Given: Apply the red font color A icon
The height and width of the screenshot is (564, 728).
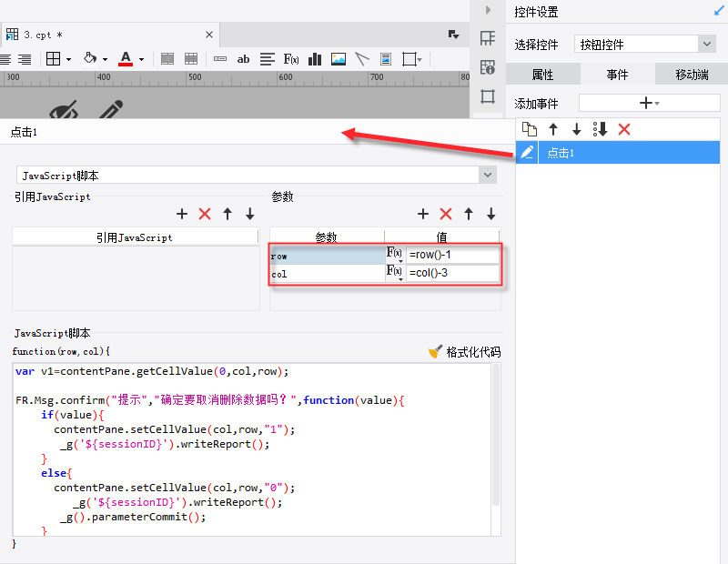Looking at the screenshot, I should point(126,59).
